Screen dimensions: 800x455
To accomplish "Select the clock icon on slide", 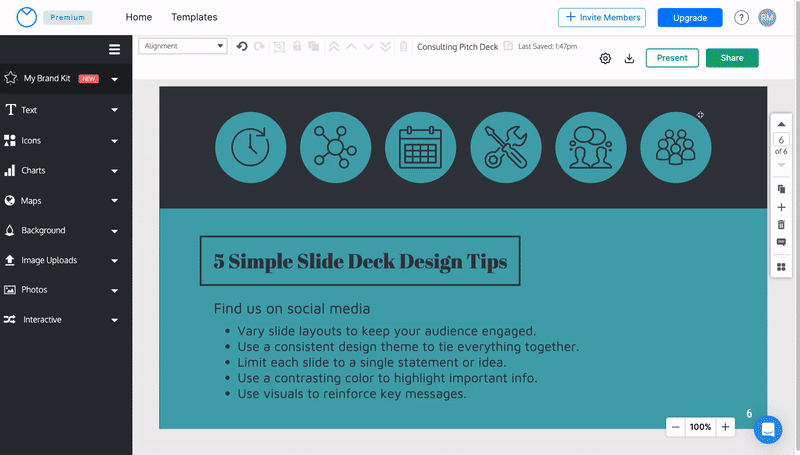I will [251, 147].
